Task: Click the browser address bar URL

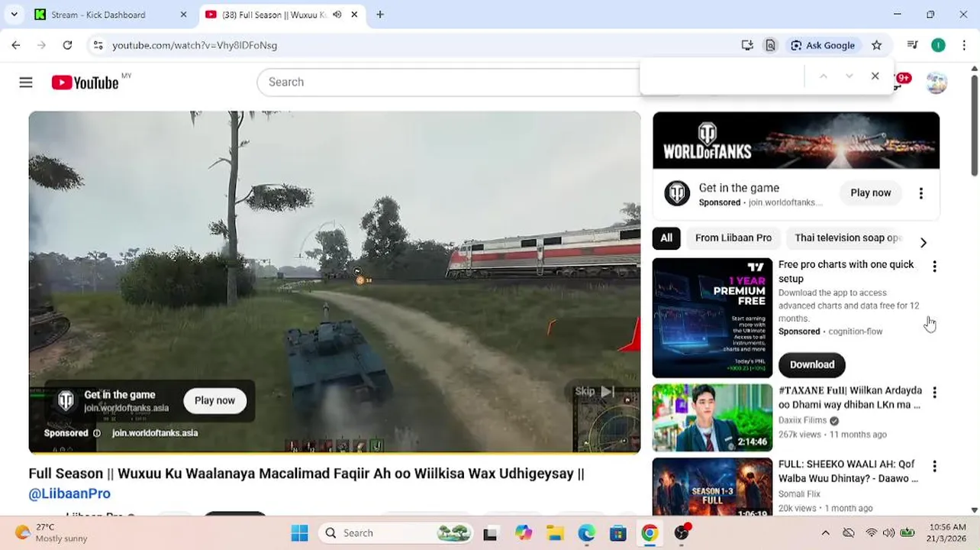Action: pyautogui.click(x=195, y=45)
